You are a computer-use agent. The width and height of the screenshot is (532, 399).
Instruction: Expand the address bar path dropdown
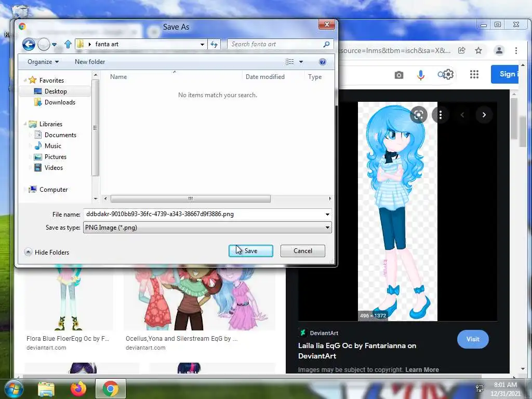tap(202, 45)
